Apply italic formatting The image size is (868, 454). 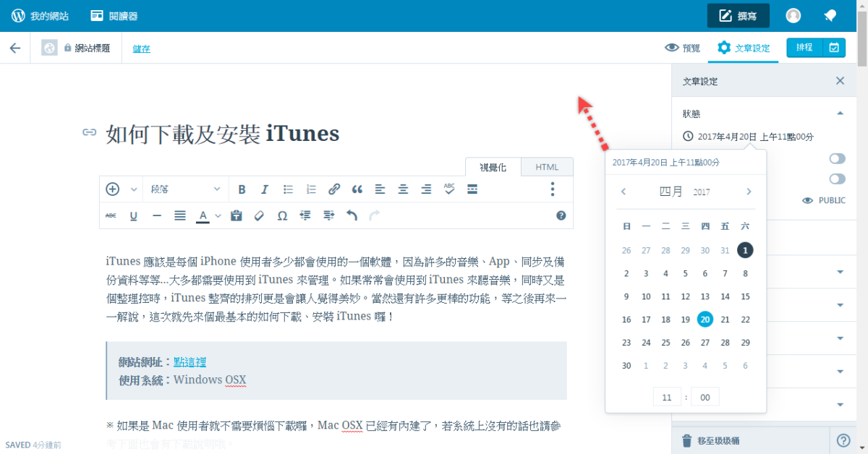click(x=265, y=189)
